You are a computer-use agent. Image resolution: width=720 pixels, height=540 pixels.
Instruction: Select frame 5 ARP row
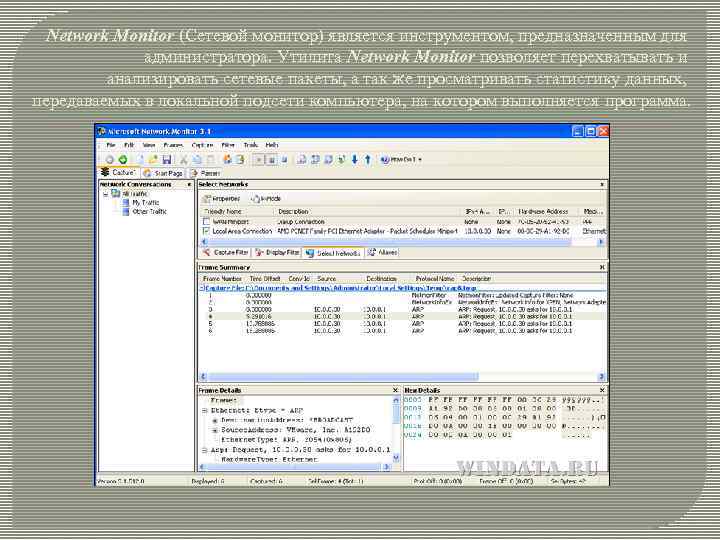[x=403, y=324]
